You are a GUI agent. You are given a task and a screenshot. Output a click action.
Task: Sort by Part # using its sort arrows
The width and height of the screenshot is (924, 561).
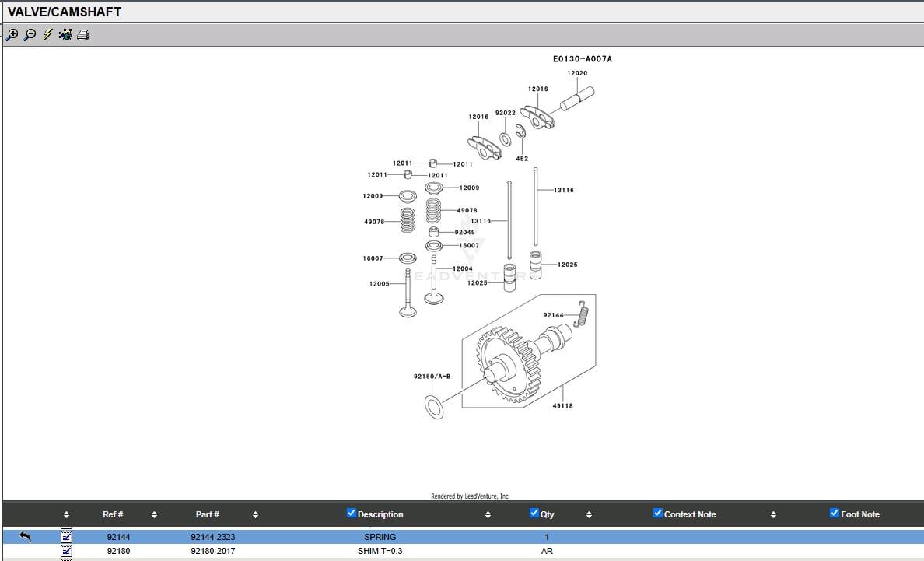(255, 515)
